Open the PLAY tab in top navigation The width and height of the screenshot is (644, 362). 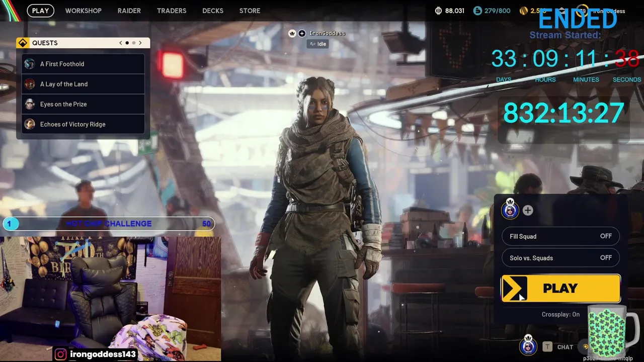[40, 11]
